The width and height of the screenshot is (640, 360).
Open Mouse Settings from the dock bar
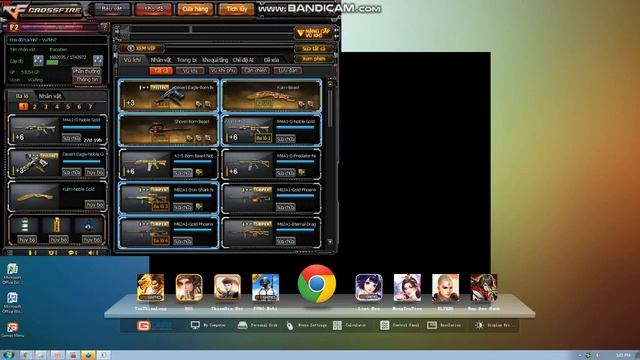click(306, 325)
